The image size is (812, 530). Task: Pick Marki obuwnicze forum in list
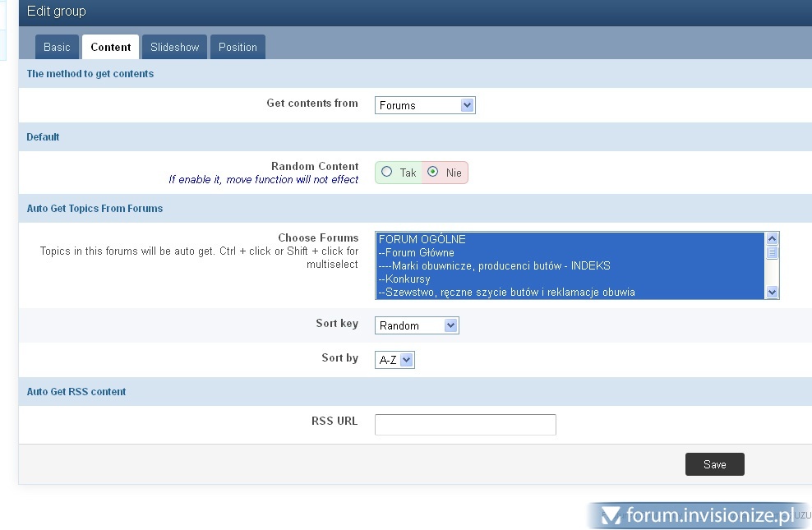493,265
